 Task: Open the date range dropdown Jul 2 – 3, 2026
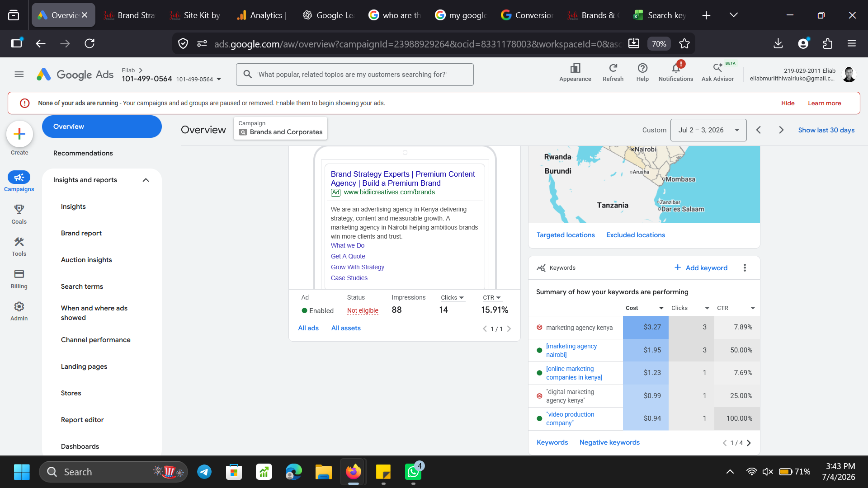click(x=708, y=130)
